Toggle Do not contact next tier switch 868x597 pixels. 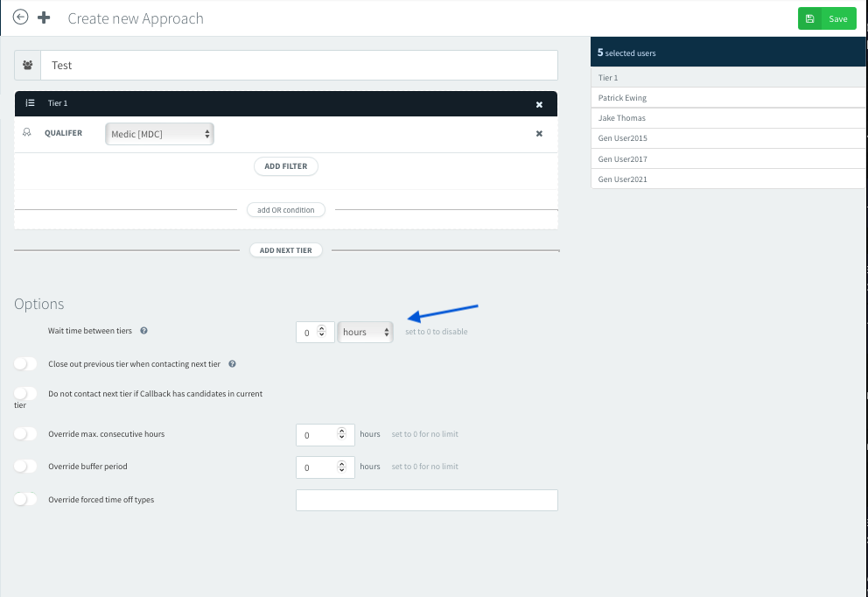point(25,393)
